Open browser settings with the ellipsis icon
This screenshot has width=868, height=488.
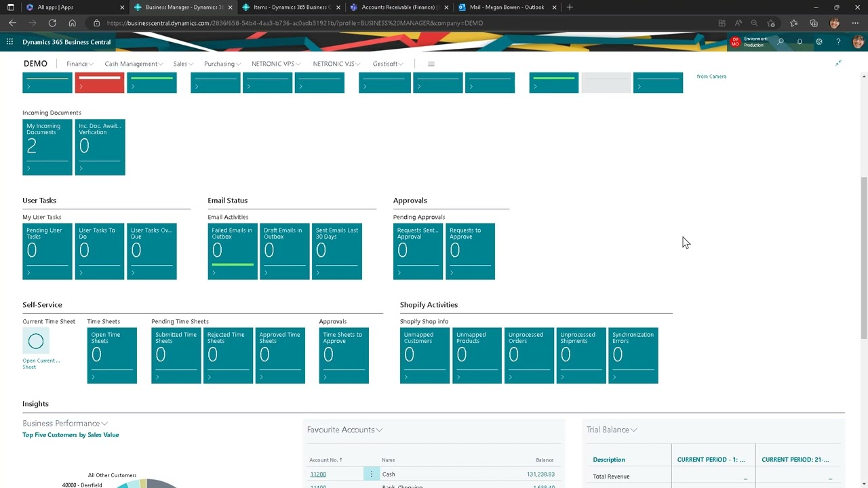click(856, 22)
